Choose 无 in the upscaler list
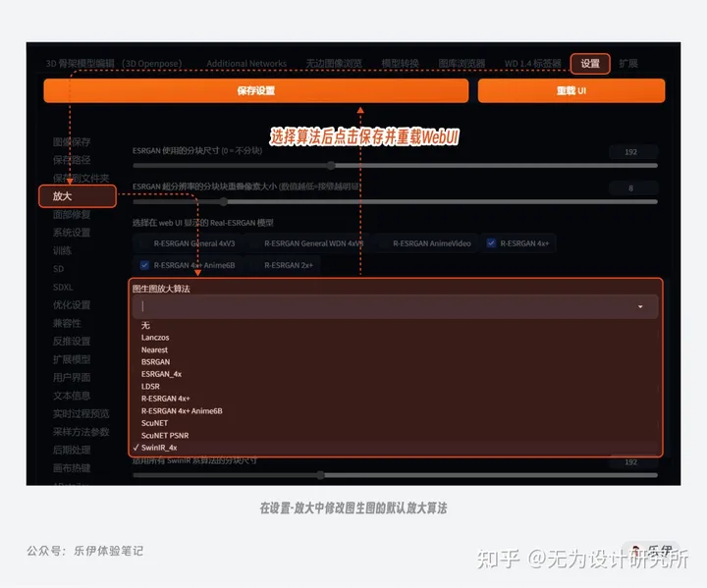 point(145,325)
